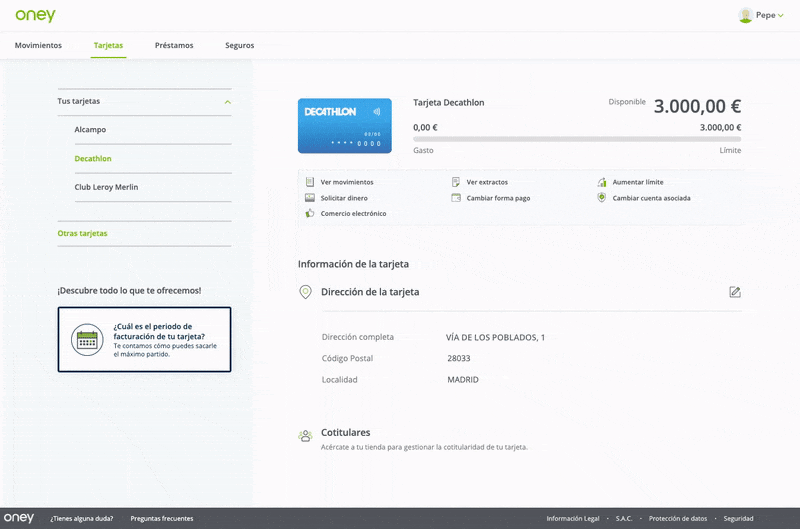Click the Decathlon card image
800x529 pixels.
[345, 126]
